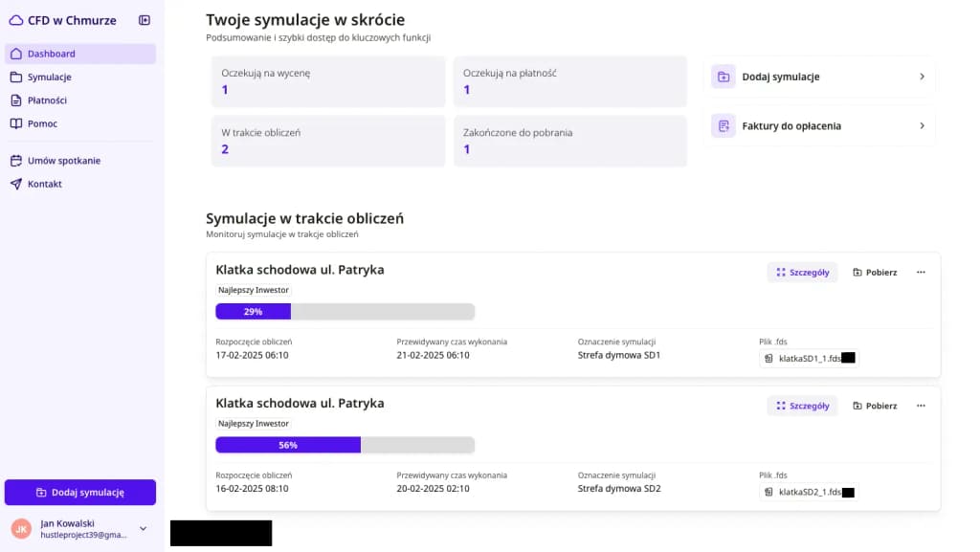This screenshot has height=552, width=980.
Task: Click the JK avatar circle
Action: [x=21, y=528]
